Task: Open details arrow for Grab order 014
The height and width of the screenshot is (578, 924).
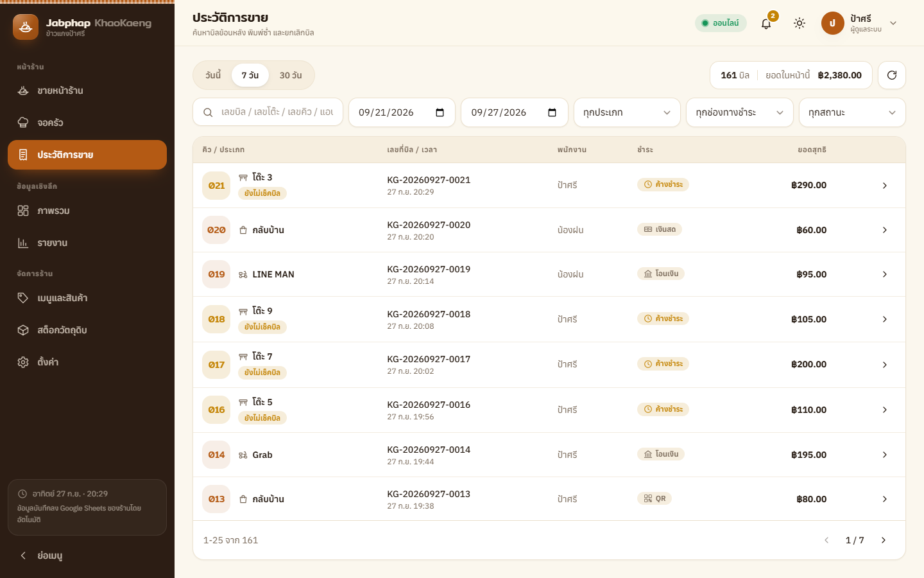Action: click(x=885, y=455)
